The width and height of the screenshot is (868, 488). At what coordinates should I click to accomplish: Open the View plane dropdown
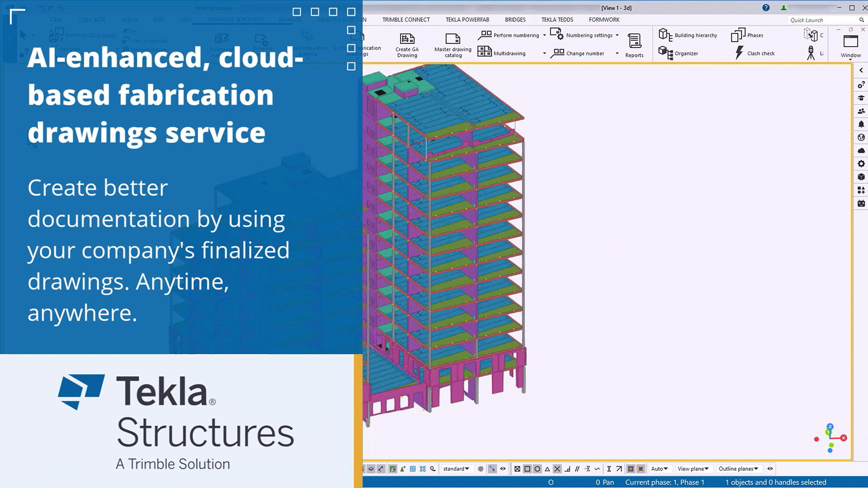point(693,469)
